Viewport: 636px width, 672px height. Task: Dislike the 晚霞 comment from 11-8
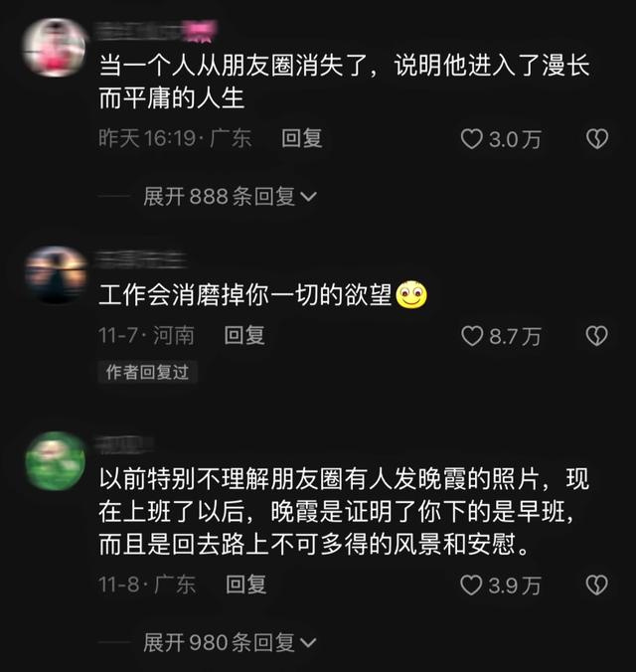click(596, 585)
